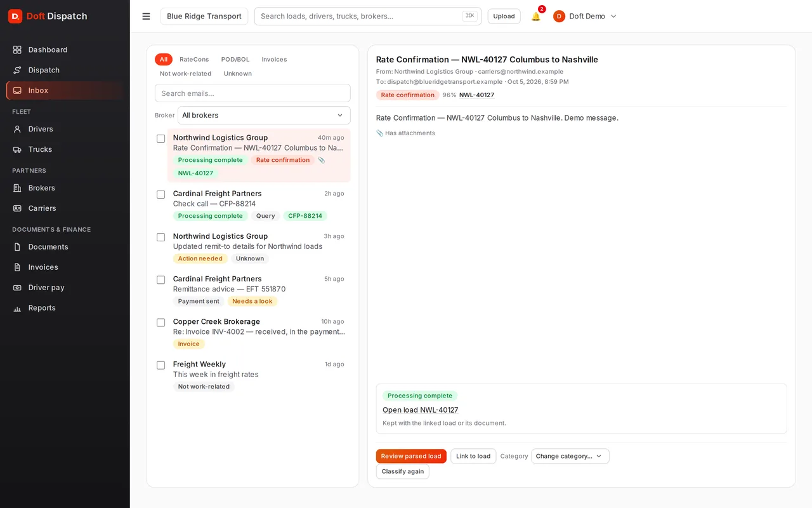Open load NWL-40127 link
Viewport: 812px width, 508px height.
tap(420, 410)
